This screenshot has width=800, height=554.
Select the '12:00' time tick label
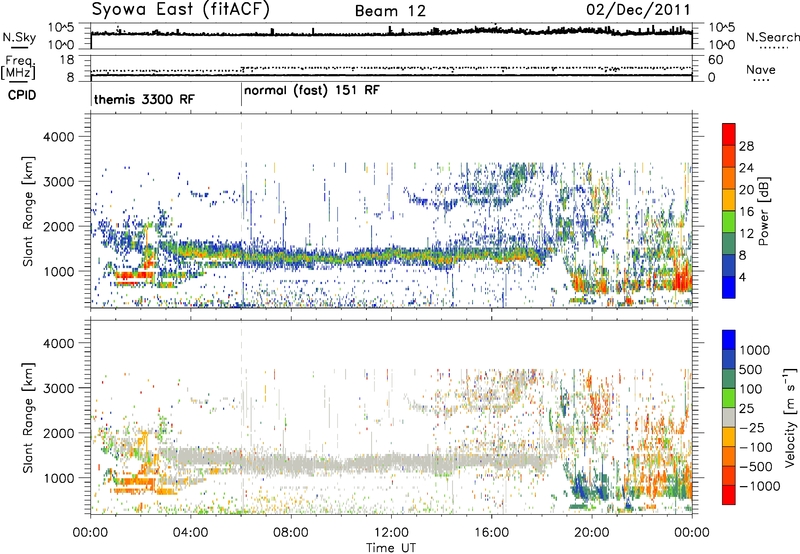[391, 533]
